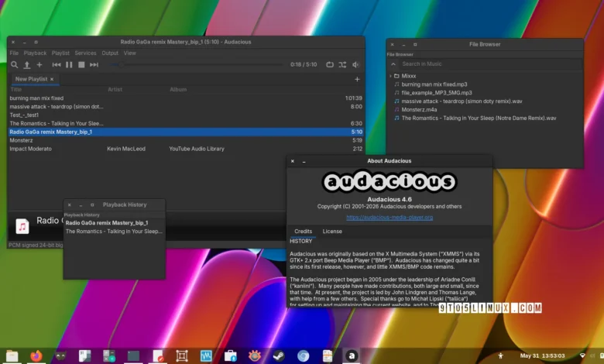
Task: Open the system monitor icon in taskbar
Action: (x=206, y=356)
